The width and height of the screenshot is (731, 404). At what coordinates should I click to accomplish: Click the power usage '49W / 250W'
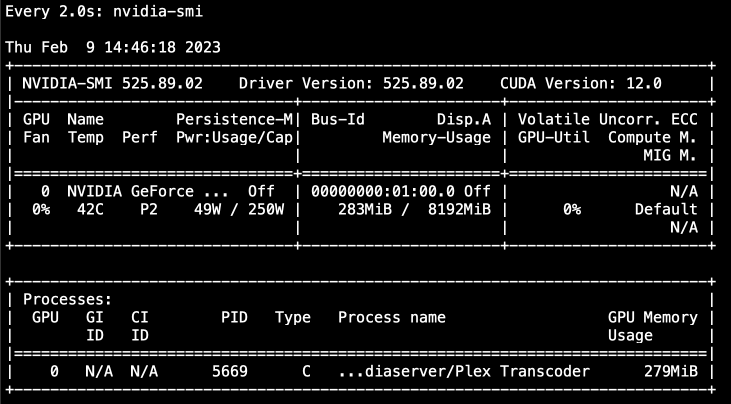(239, 209)
